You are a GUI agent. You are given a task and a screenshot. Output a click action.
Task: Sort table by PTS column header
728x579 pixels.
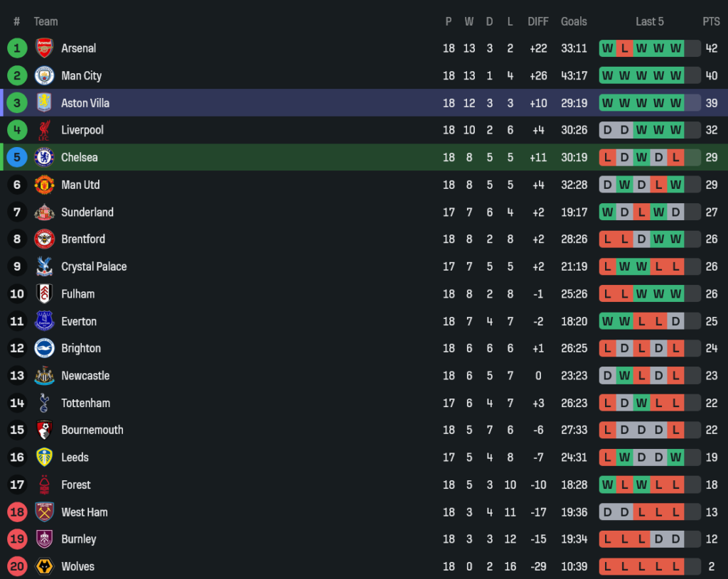(x=711, y=21)
